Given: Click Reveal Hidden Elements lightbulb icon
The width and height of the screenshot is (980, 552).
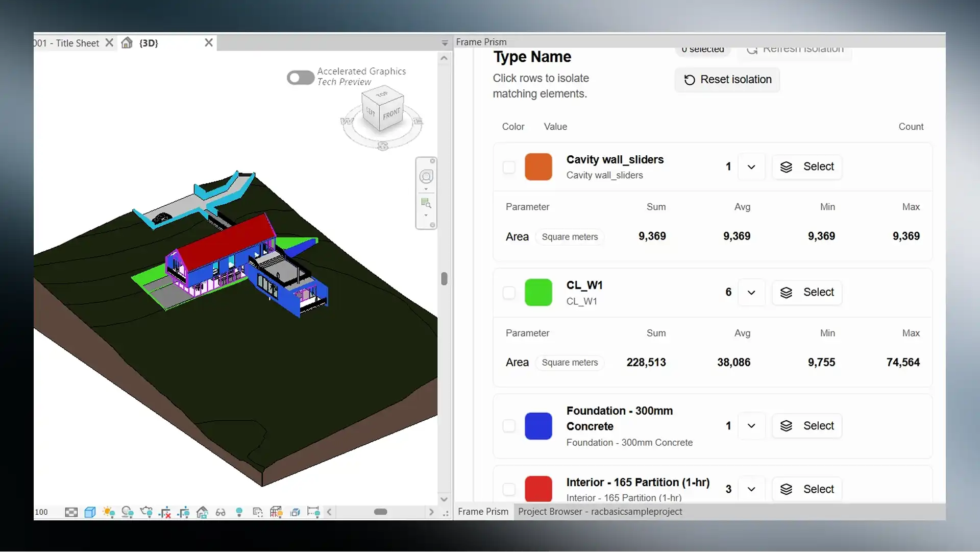Looking at the screenshot, I should 239,512.
